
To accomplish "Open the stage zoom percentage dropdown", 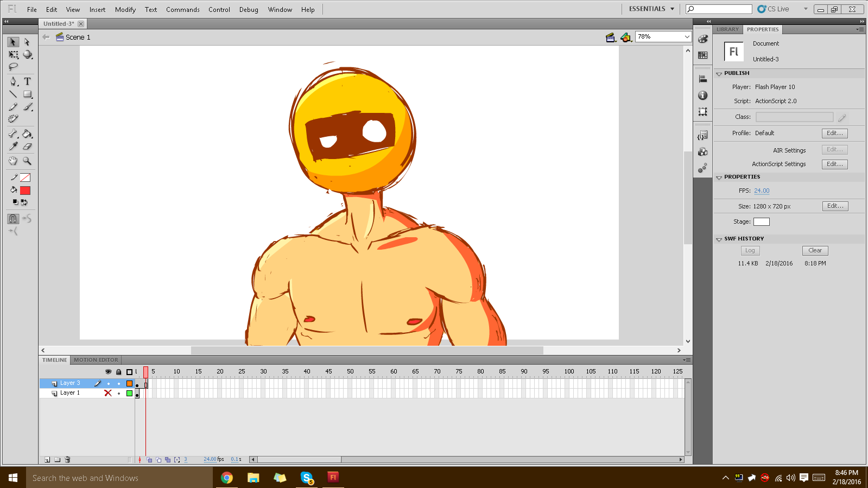I will [687, 37].
